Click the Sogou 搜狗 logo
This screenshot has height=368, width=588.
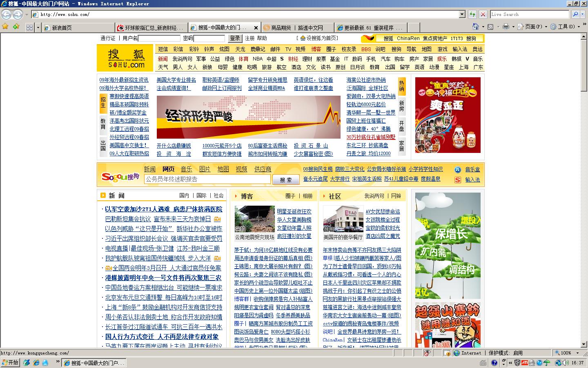pos(120,176)
